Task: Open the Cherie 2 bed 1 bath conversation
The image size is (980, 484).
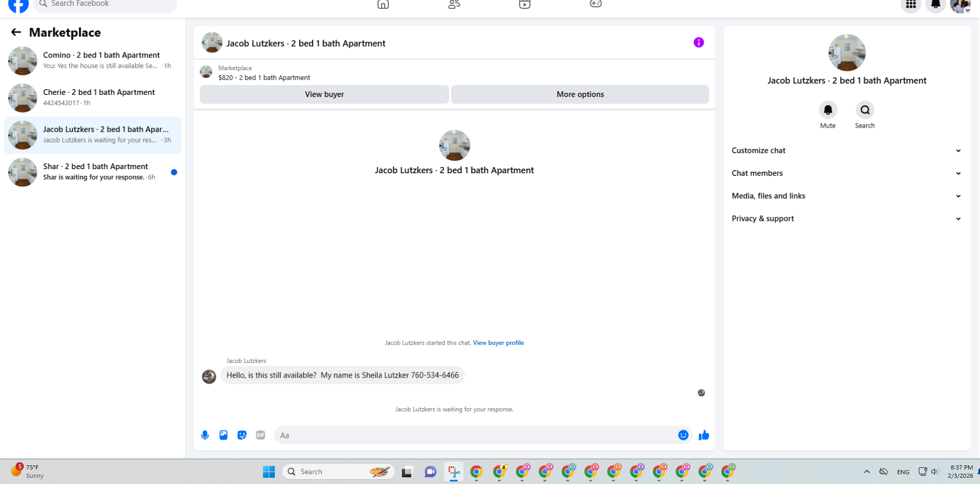Action: click(x=93, y=98)
